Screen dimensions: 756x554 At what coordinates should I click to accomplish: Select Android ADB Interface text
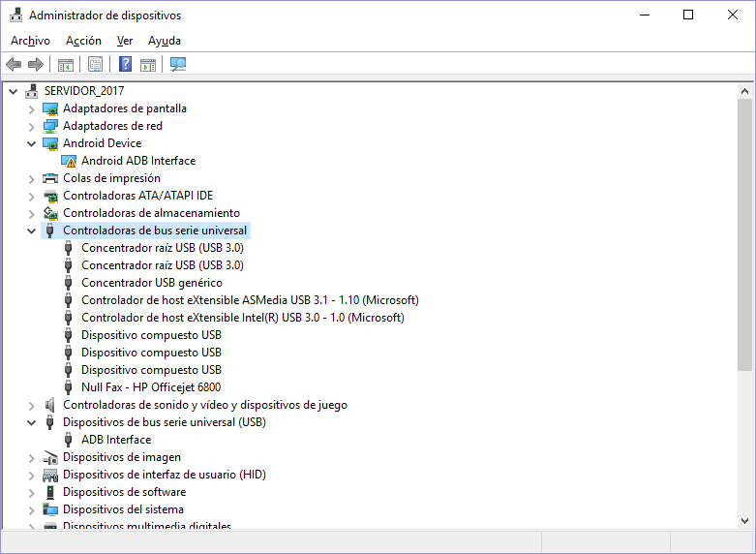pos(138,161)
